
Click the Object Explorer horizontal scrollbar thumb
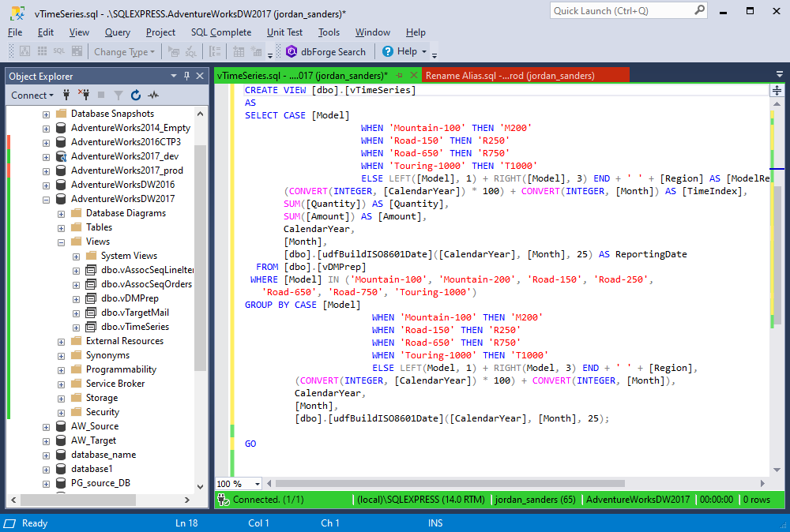(78, 500)
